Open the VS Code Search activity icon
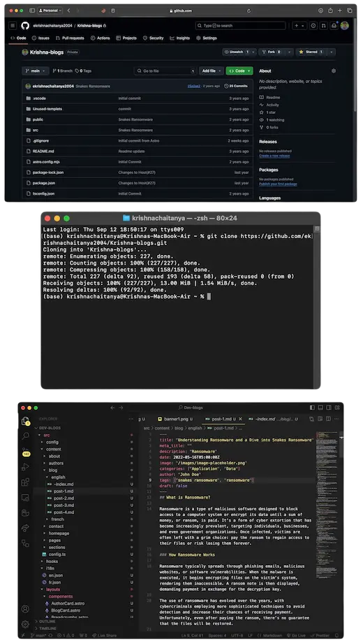This screenshot has width=363, height=644. [x=25, y=436]
